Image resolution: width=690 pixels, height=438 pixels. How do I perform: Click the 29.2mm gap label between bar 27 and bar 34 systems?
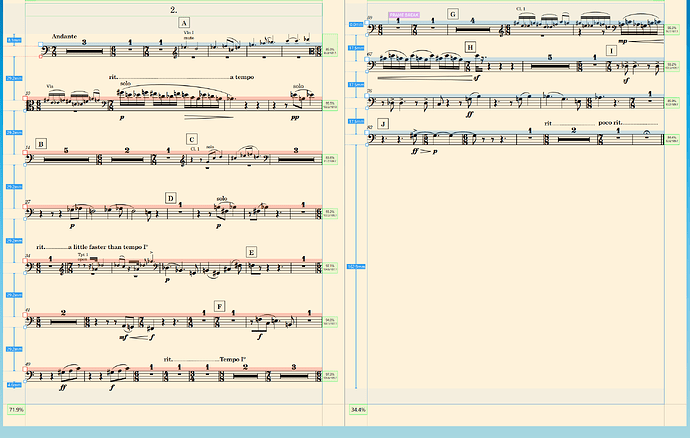14,241
